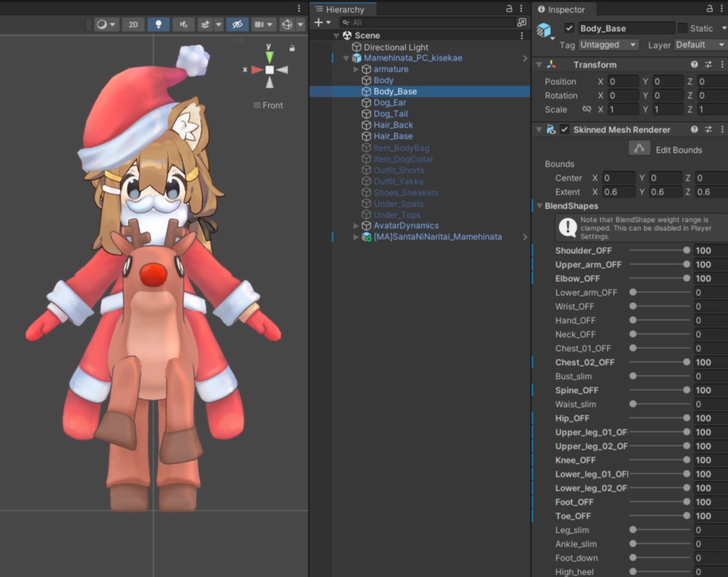Adjust the Bust_slim blendshape slider

click(660, 376)
